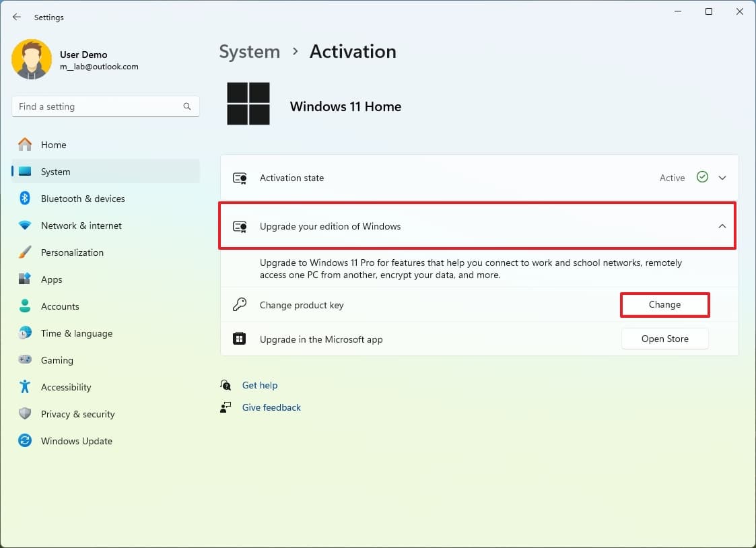Click System in the breadcrumb path
756x548 pixels.
coord(249,51)
